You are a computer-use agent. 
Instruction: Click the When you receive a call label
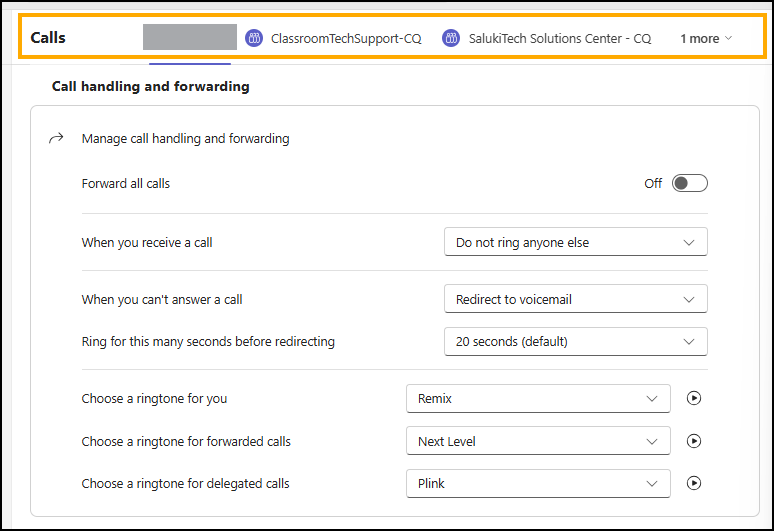[147, 243]
